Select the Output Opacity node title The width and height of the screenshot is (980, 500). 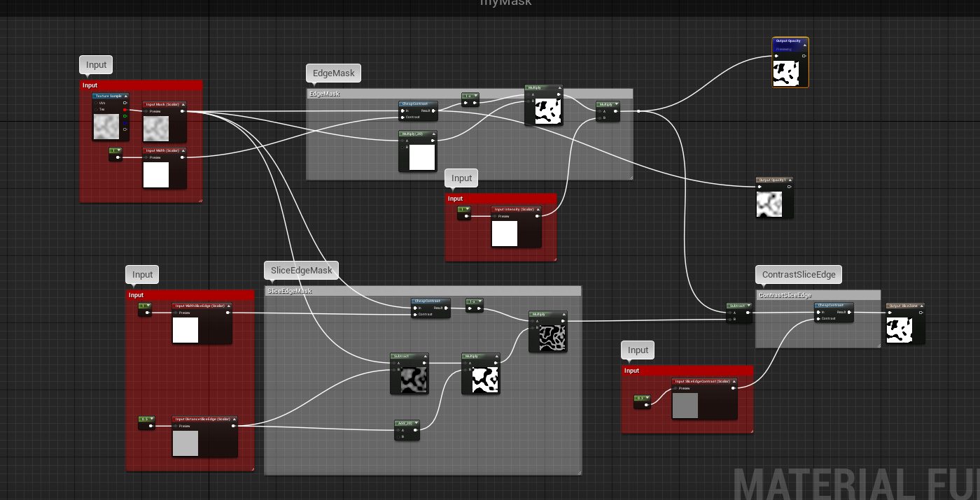click(788, 41)
